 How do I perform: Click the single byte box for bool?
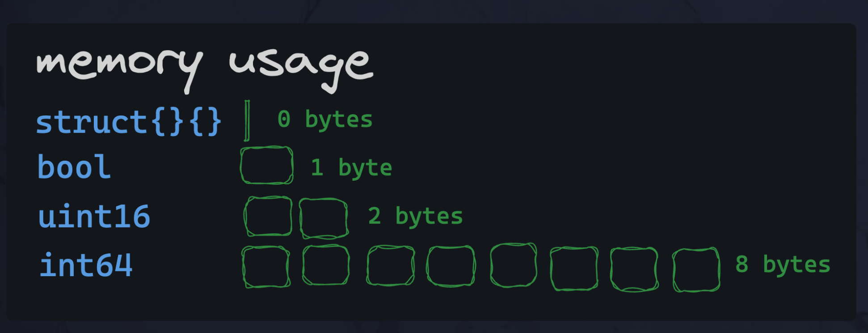267,165
